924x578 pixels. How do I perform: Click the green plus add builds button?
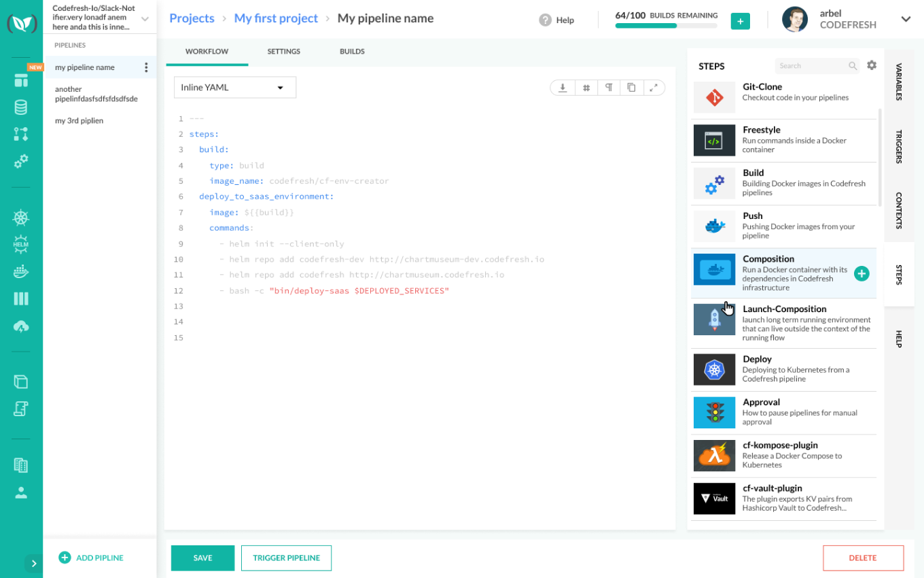[741, 21]
